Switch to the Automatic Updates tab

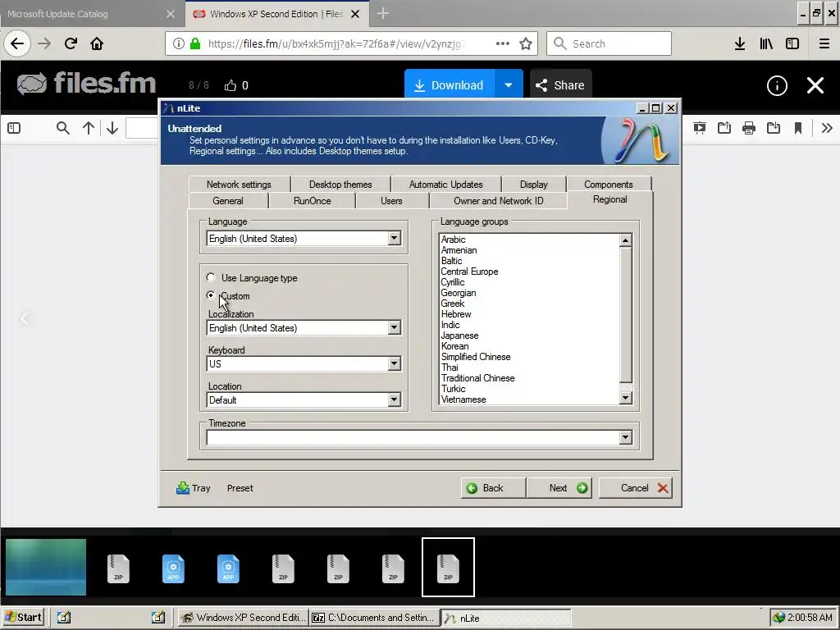[445, 185]
